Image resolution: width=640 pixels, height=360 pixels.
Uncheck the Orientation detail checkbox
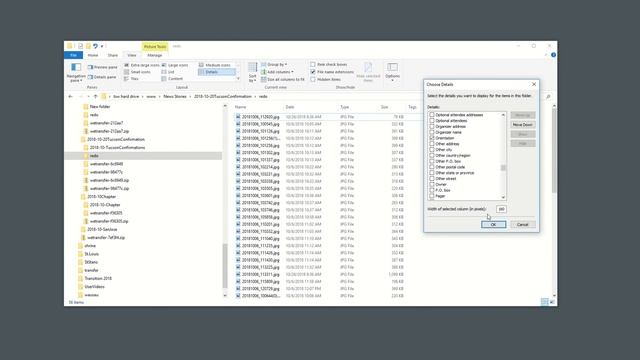432,138
